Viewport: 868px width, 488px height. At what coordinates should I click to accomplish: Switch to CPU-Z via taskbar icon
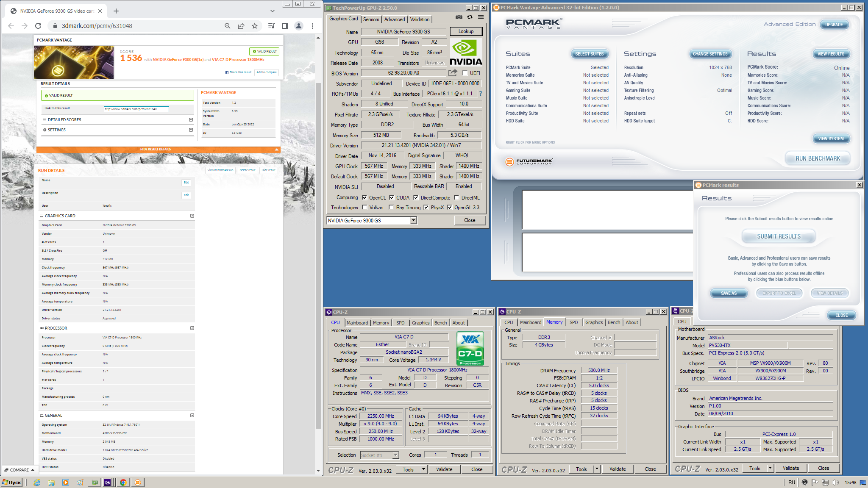click(x=108, y=482)
